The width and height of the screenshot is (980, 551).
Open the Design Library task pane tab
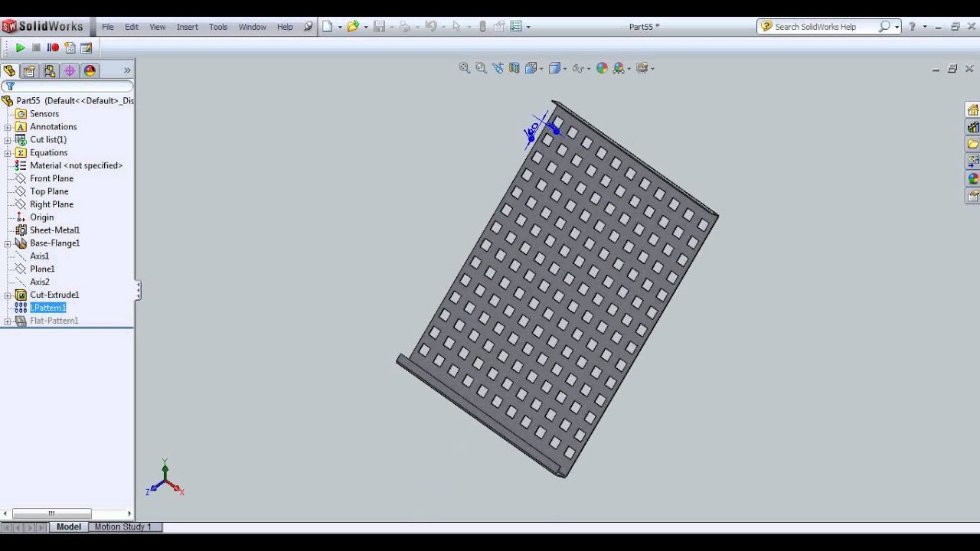(x=973, y=127)
